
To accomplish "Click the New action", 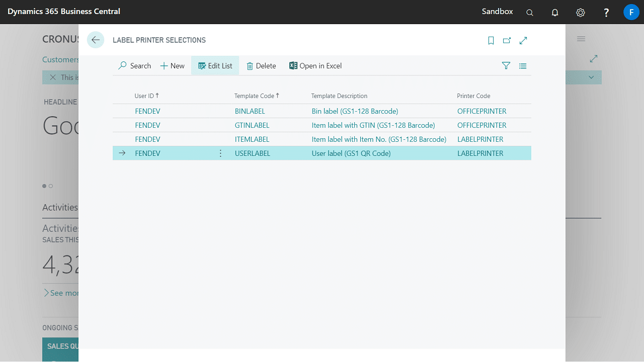I will (172, 66).
